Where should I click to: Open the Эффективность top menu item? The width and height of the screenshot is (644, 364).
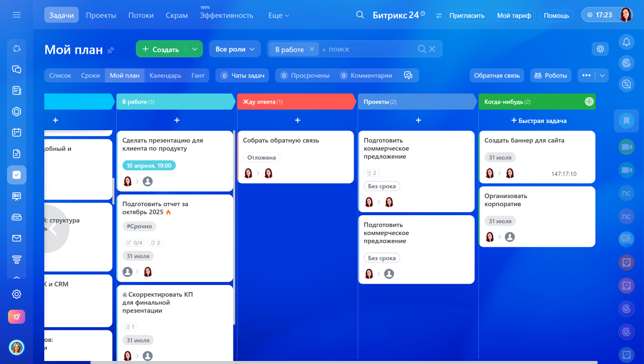226,16
